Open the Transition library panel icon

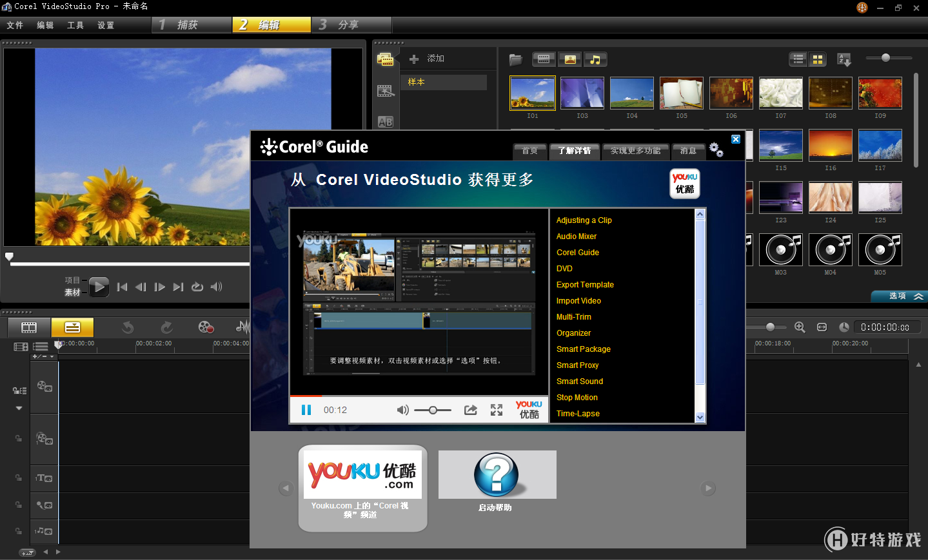(385, 91)
